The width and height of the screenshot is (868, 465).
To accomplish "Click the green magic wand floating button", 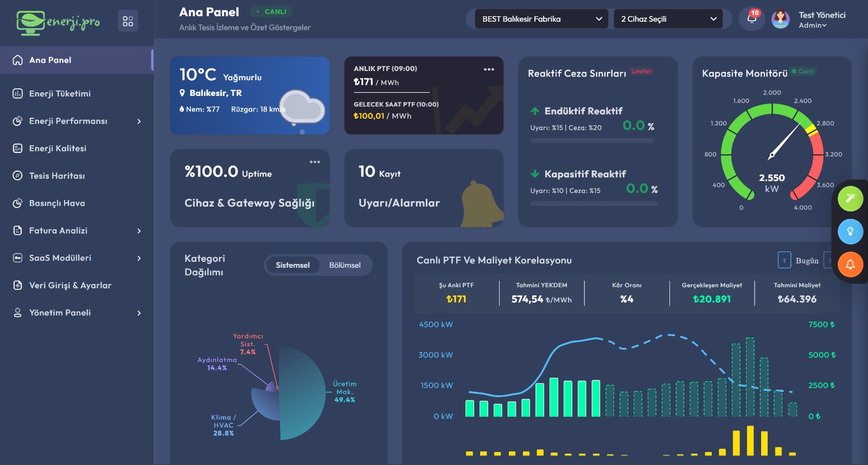I will [850, 198].
